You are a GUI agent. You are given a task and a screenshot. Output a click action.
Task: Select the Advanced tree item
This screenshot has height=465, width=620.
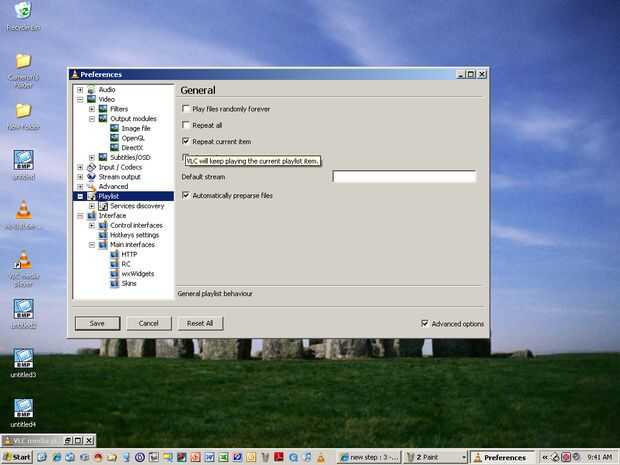(x=113, y=186)
